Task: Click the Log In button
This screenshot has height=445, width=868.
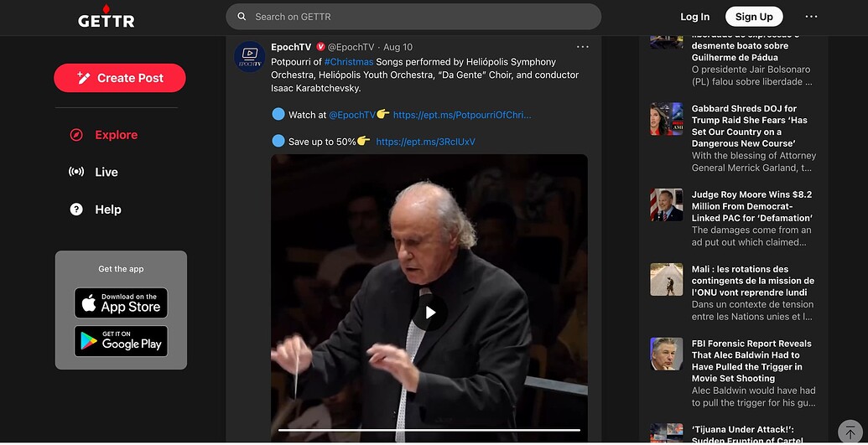Action: [x=694, y=17]
